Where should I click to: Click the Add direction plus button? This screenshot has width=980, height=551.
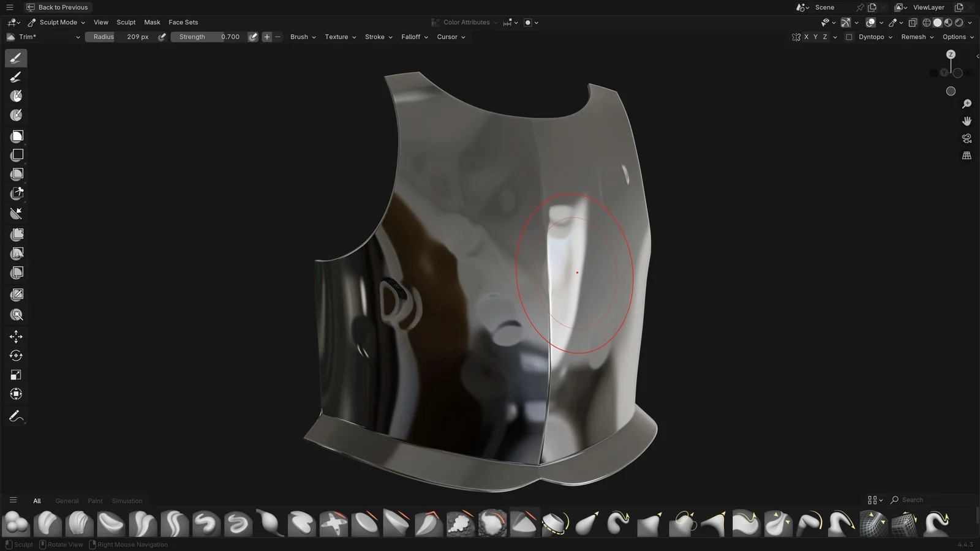pos(267,37)
